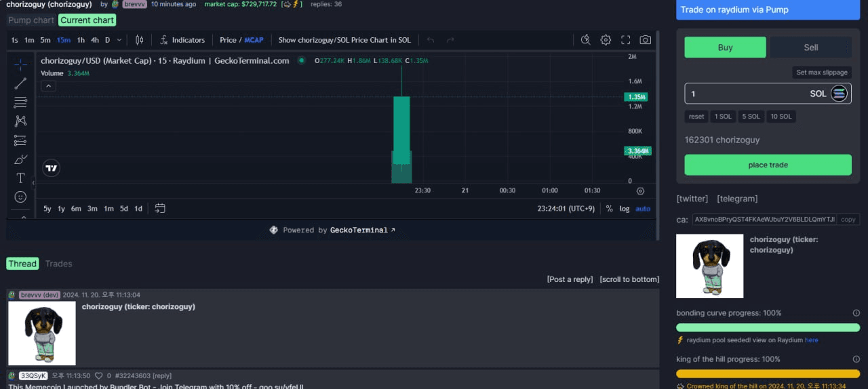Switch to Current chart tab
The width and height of the screenshot is (868, 389).
click(x=87, y=20)
